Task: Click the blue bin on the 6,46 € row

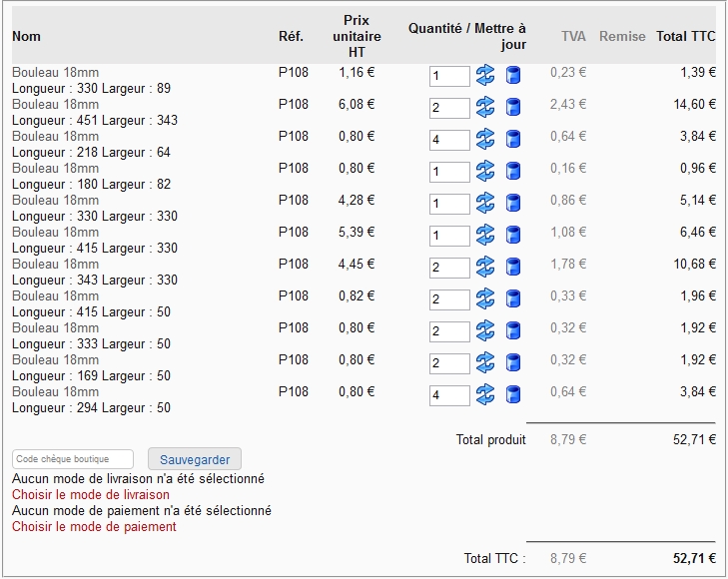Action: pyautogui.click(x=513, y=235)
